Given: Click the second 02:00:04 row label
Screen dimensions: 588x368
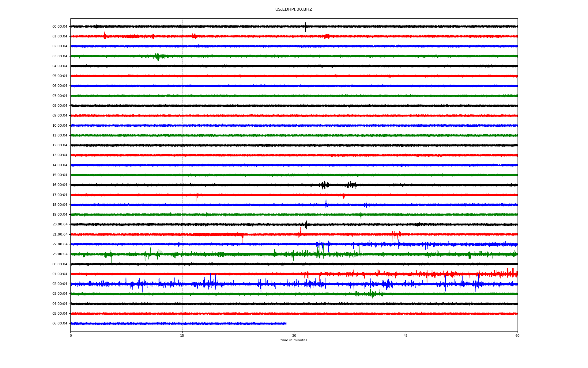Looking at the screenshot, I should (60, 284).
